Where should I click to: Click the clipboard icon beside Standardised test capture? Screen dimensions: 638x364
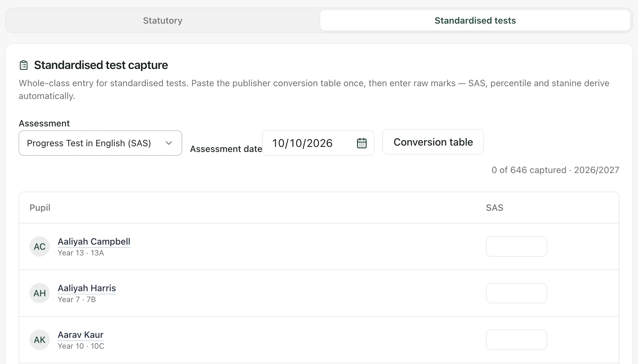click(x=24, y=65)
